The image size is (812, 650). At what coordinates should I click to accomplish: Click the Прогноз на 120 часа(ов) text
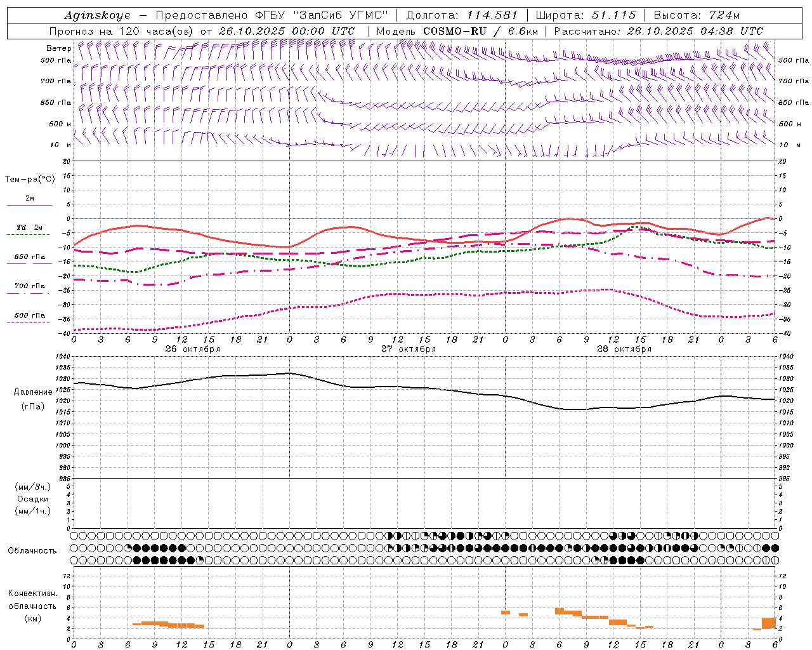(122, 31)
